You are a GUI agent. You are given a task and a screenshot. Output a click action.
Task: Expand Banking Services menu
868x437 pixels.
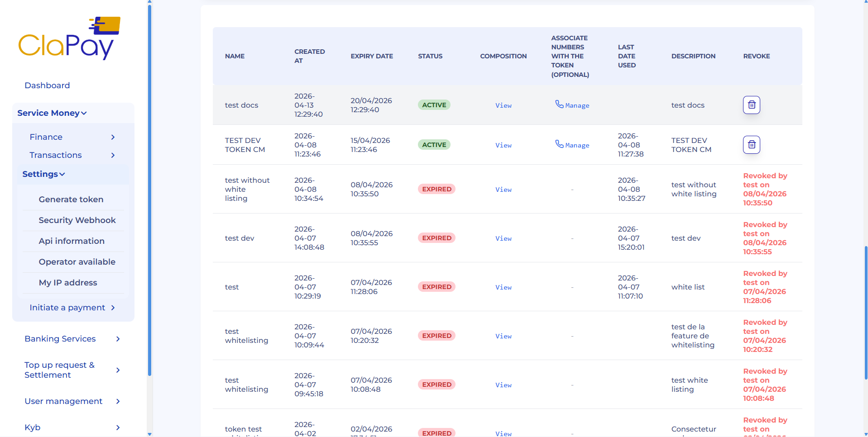72,339
